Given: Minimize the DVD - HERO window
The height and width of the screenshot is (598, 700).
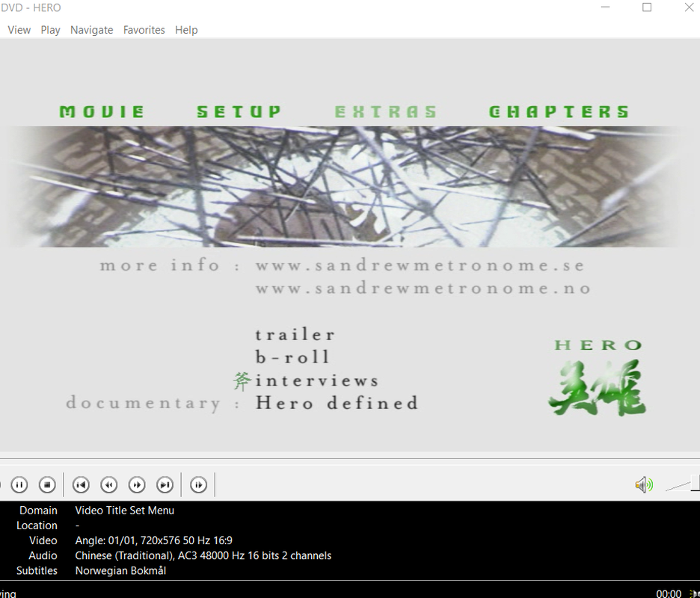Looking at the screenshot, I should tap(605, 7).
